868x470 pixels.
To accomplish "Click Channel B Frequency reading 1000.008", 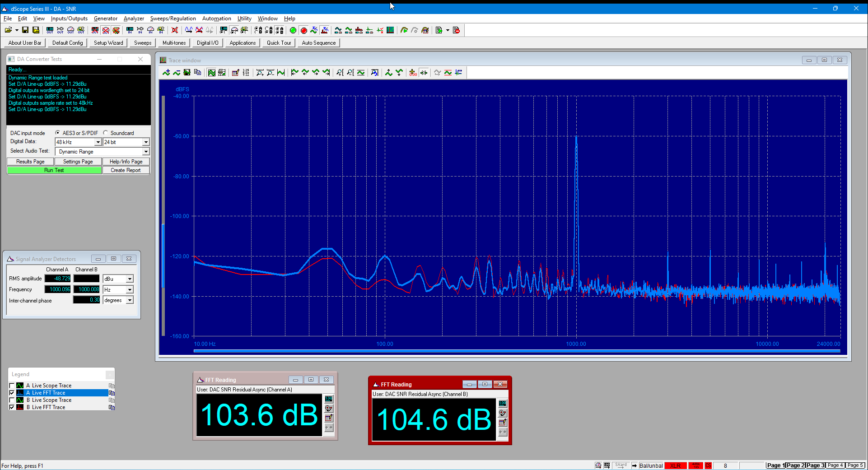I will (86, 289).
